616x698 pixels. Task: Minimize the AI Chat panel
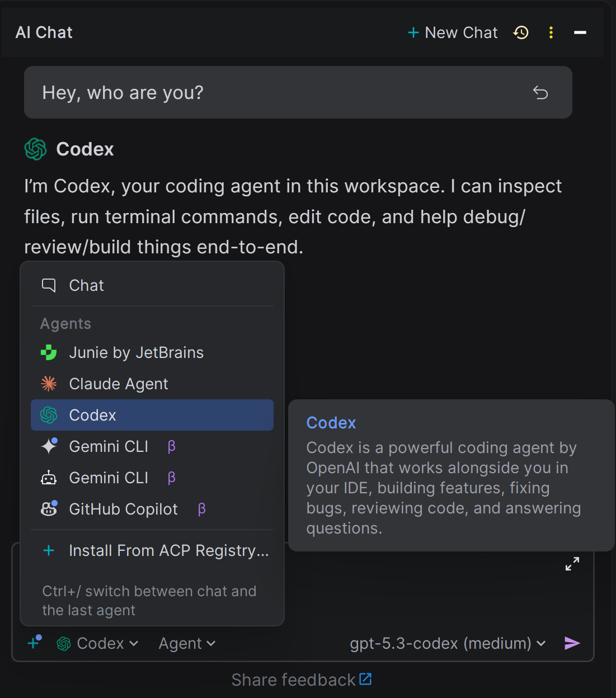pos(580,33)
